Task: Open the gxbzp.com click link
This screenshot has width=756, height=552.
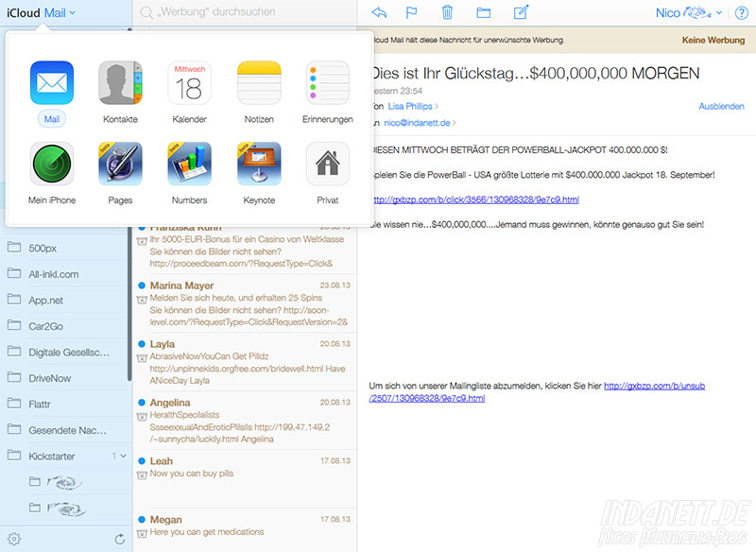Action: click(x=475, y=199)
